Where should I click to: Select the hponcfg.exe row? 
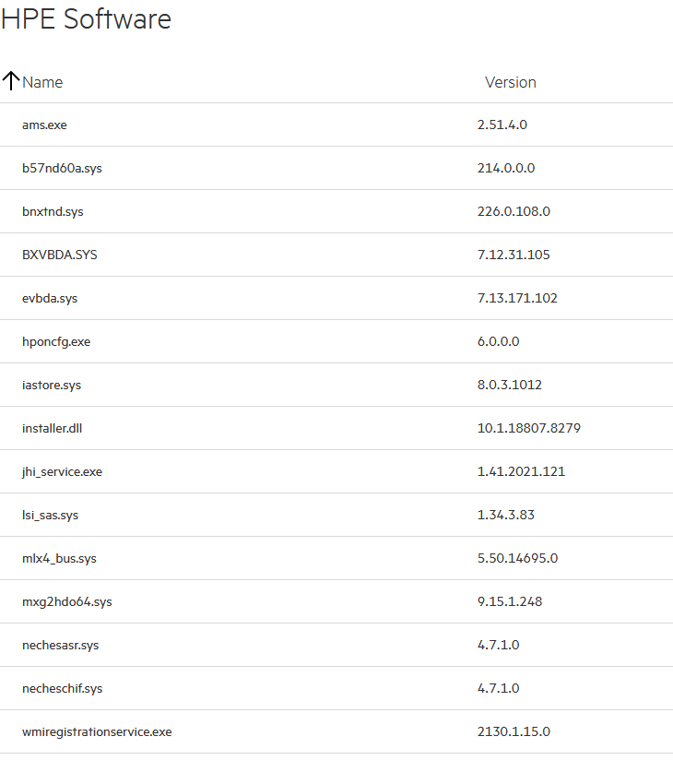(56, 341)
